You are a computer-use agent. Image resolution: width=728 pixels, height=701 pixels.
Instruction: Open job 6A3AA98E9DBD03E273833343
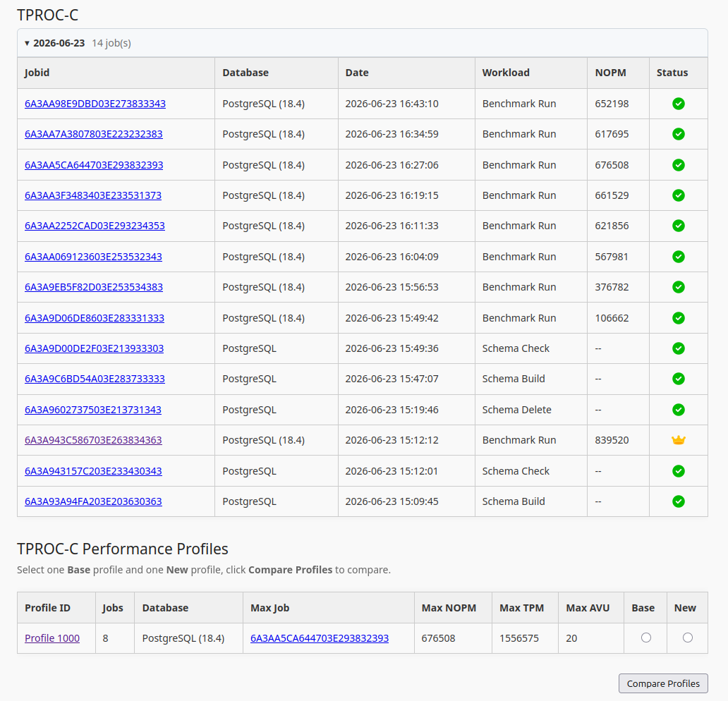[95, 104]
